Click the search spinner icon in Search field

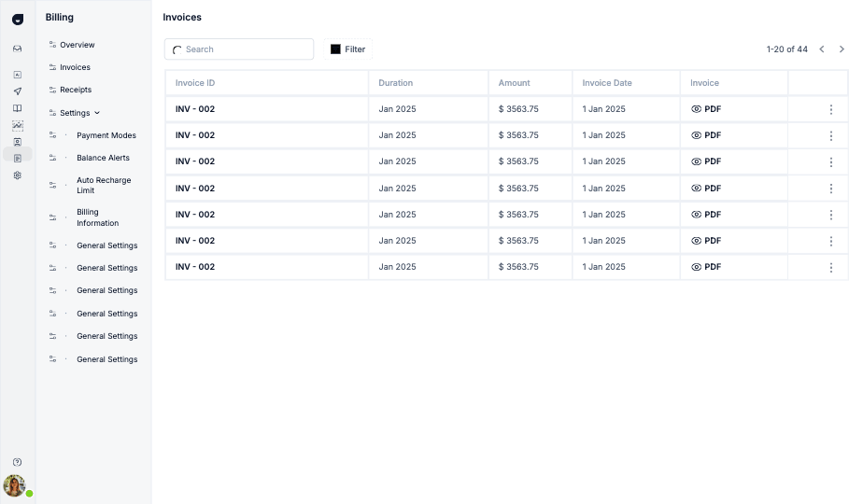(x=177, y=49)
